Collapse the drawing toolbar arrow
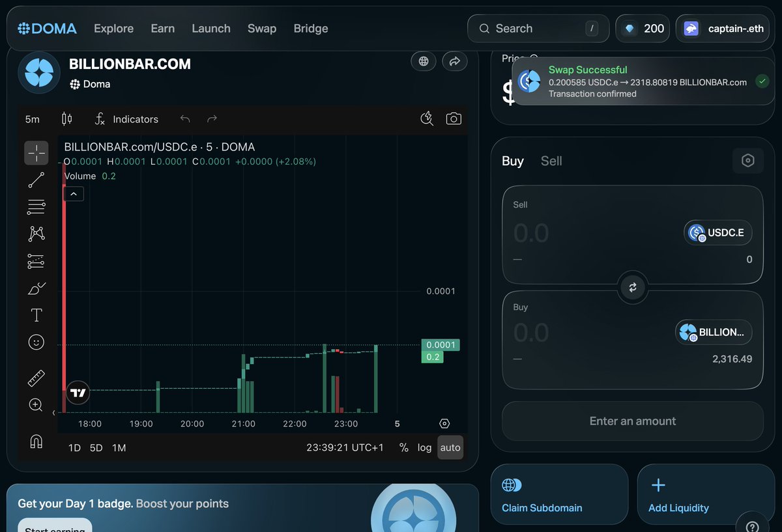The width and height of the screenshot is (782, 532). 54,413
